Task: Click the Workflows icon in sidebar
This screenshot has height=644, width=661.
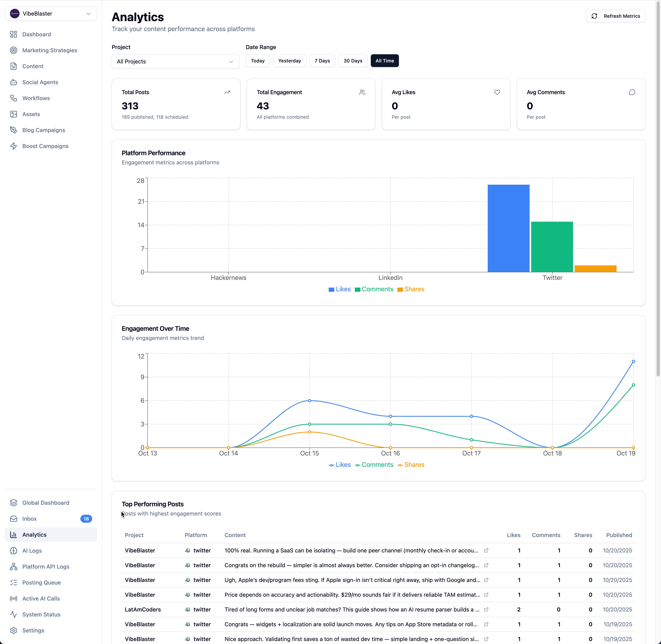Action: pyautogui.click(x=14, y=98)
